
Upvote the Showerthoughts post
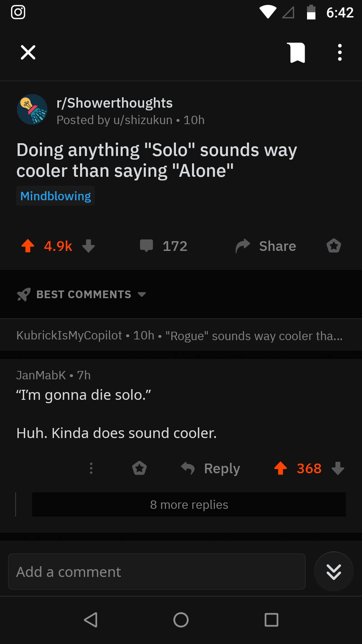(28, 246)
